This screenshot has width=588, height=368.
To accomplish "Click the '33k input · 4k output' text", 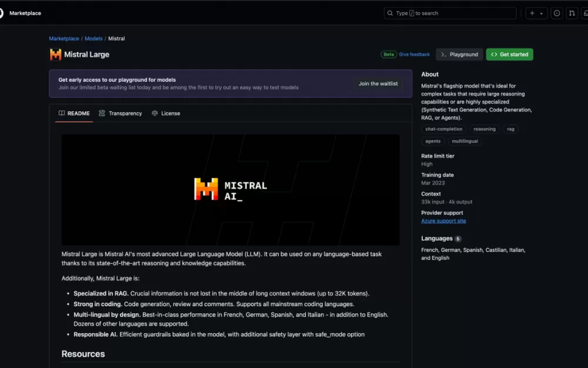I will pyautogui.click(x=447, y=202).
